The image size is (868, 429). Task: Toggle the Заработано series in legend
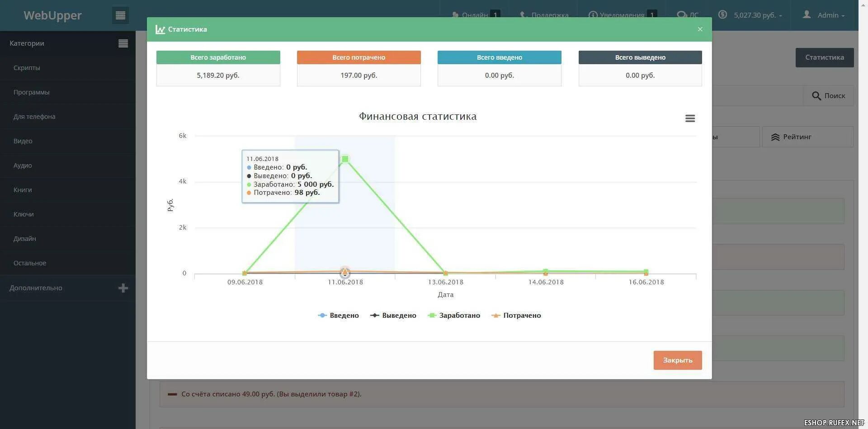(x=454, y=316)
